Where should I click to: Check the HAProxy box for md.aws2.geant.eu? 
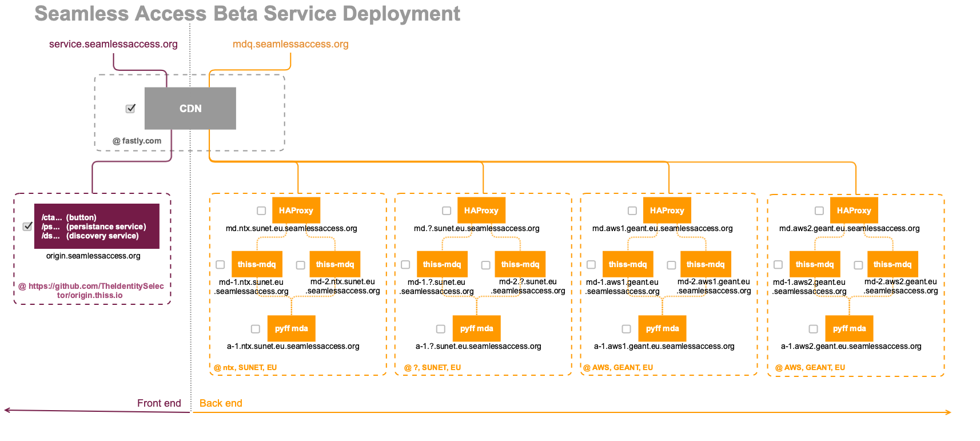(x=819, y=210)
